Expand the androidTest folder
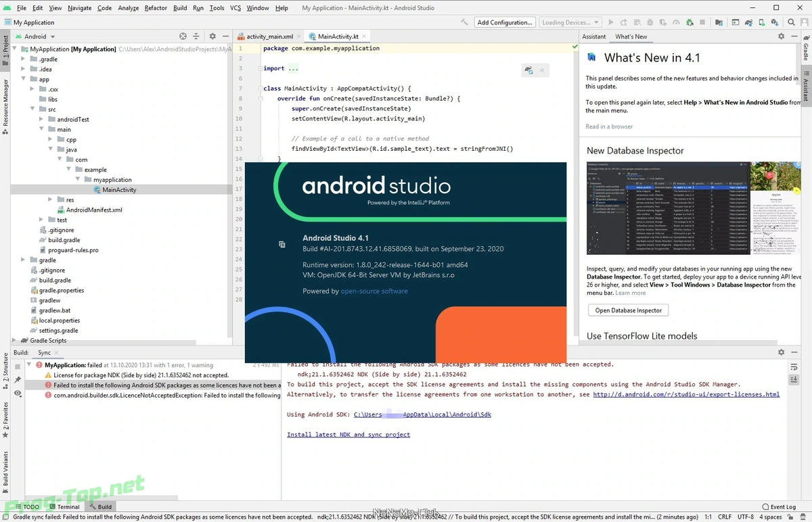 [x=41, y=119]
